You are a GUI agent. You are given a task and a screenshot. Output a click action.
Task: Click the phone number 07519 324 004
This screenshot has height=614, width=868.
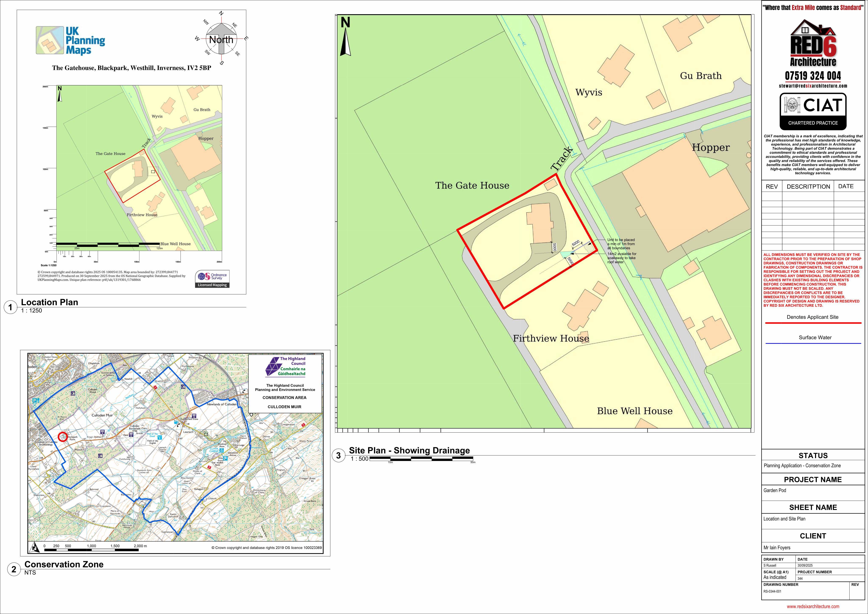(x=813, y=76)
